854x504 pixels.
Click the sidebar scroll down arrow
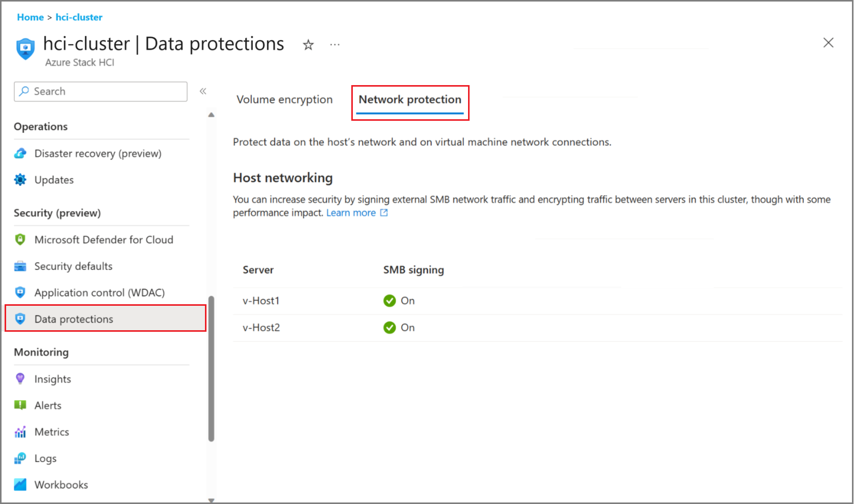point(211,500)
